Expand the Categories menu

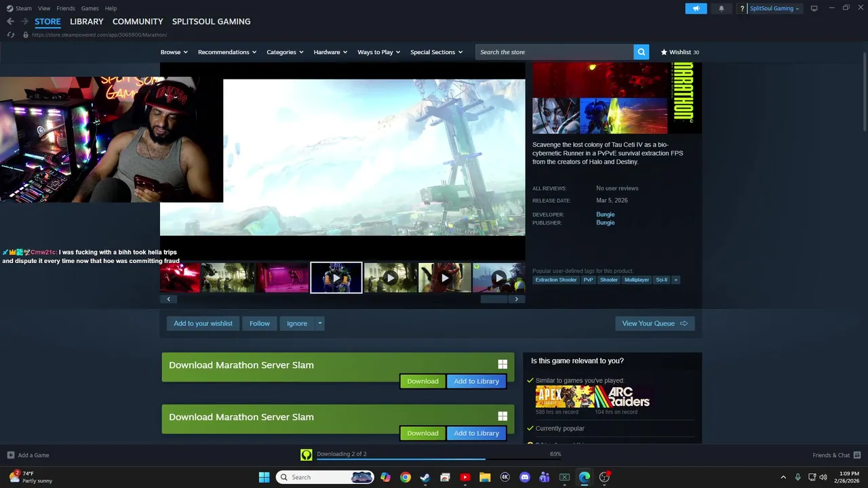(x=285, y=52)
